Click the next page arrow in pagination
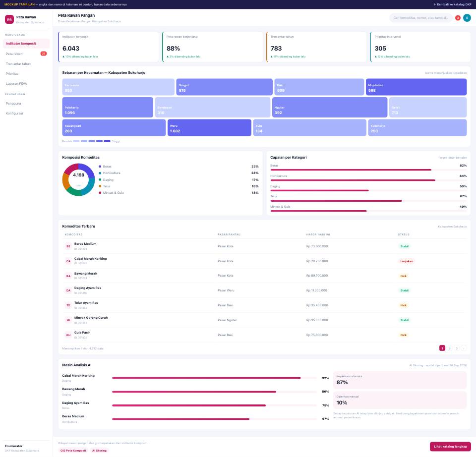Screen dimensions: 476x457 click(x=464, y=348)
